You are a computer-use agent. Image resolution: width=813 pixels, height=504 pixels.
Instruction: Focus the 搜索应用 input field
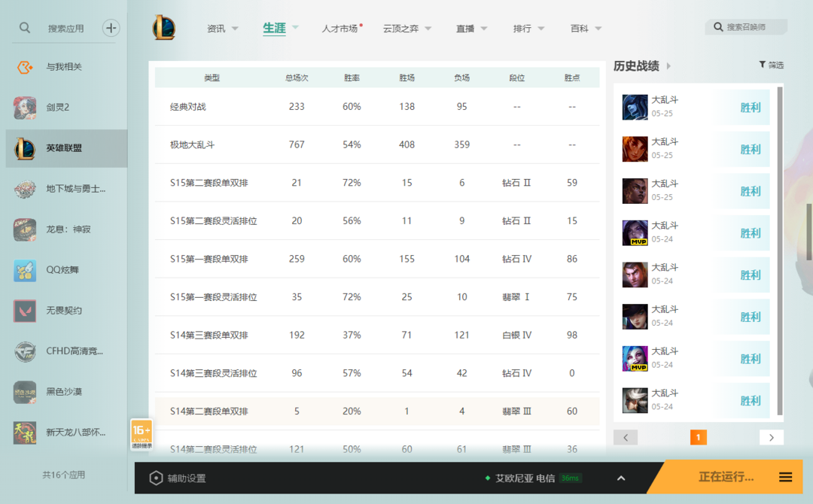point(65,29)
